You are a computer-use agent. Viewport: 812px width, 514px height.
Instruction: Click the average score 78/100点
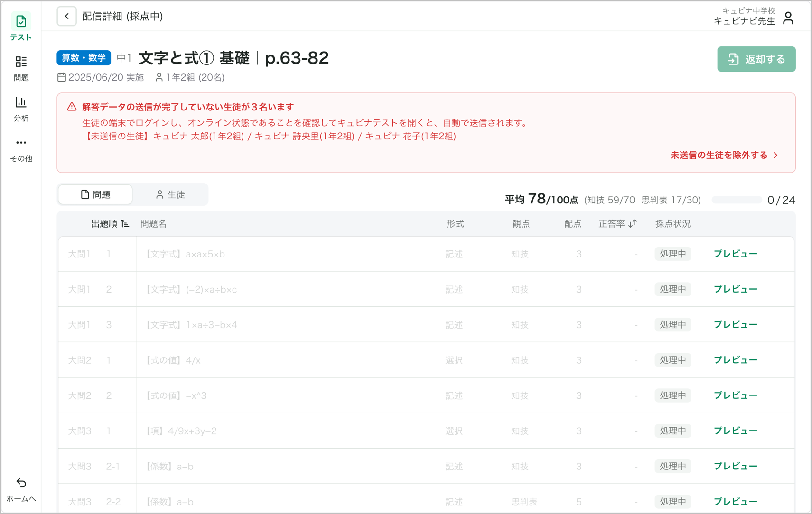pyautogui.click(x=541, y=200)
